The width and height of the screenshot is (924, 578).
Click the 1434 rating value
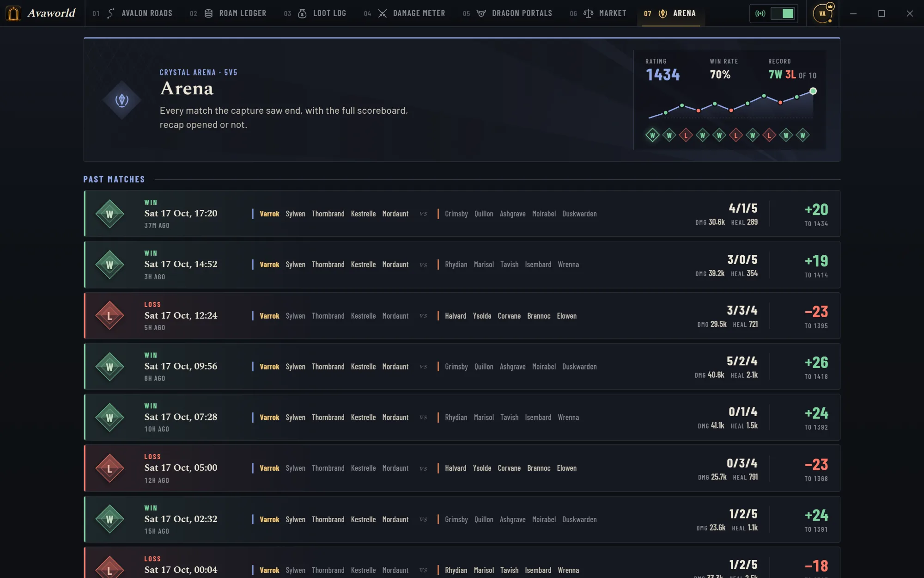[x=663, y=75]
